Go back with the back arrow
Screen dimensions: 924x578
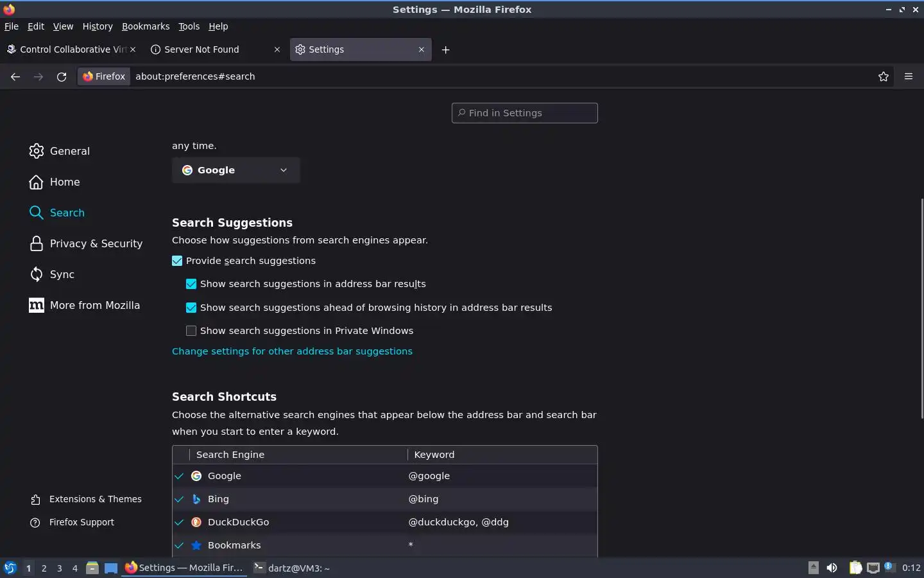[x=15, y=76]
